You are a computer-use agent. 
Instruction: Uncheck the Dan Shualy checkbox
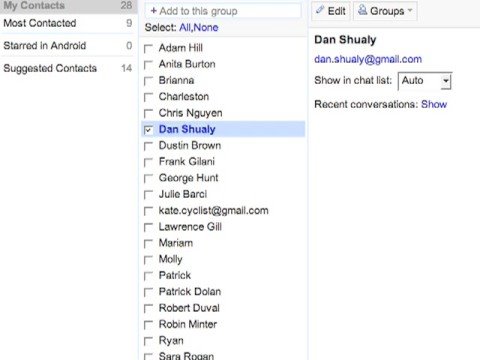click(x=148, y=130)
